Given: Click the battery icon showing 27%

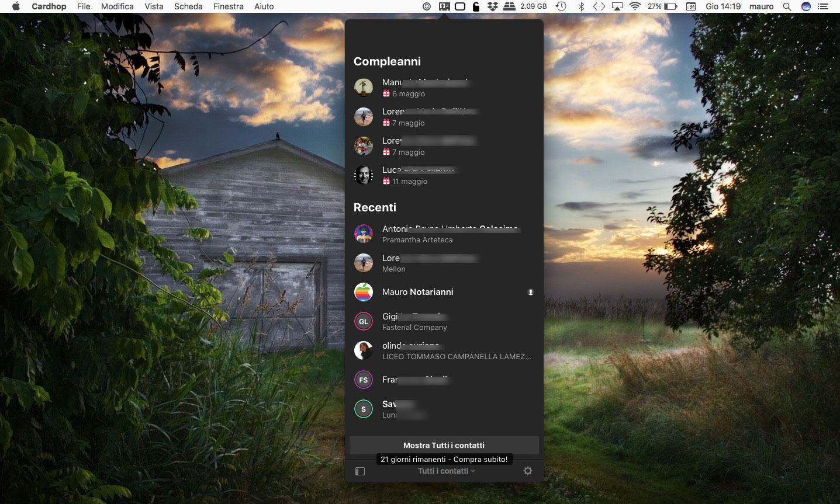Looking at the screenshot, I should (x=670, y=6).
